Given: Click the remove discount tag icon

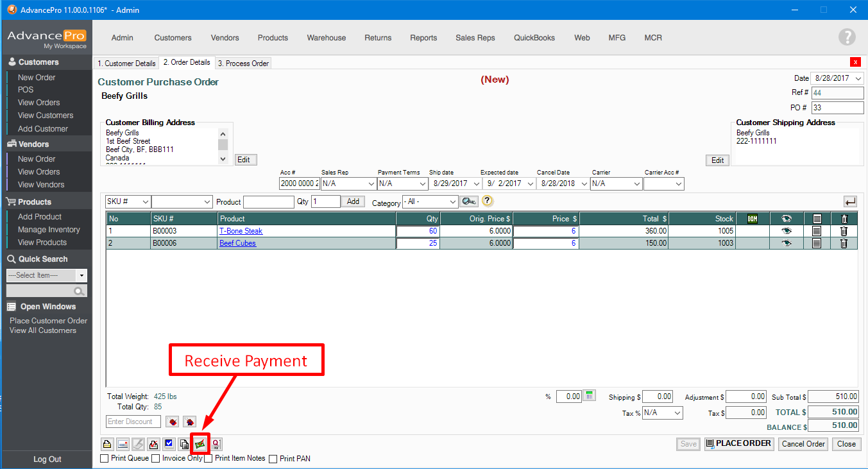Looking at the screenshot, I should click(189, 422).
